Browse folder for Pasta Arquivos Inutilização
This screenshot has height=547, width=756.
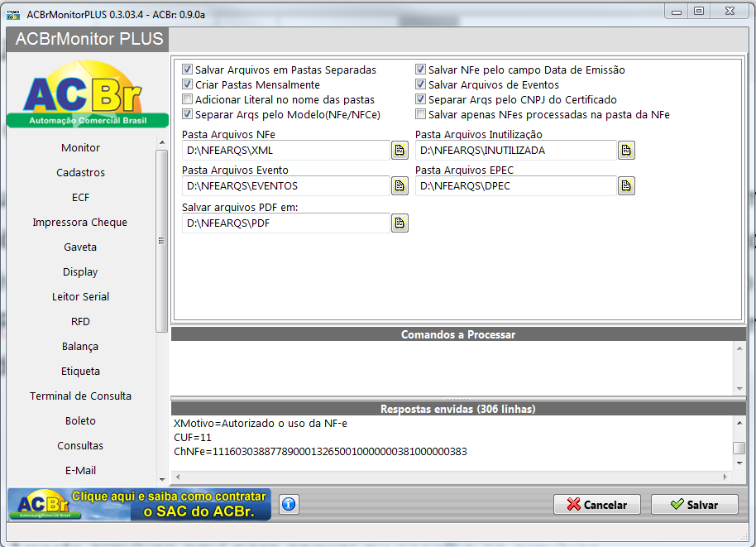point(626,150)
